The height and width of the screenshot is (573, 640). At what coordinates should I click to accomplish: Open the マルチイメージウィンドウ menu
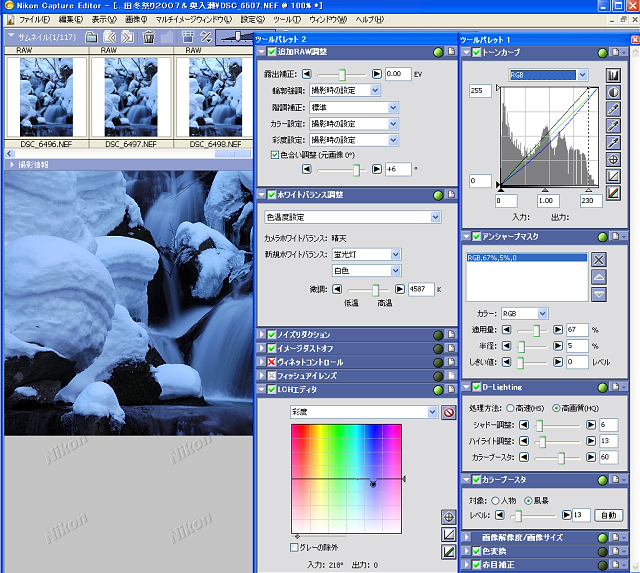193,20
